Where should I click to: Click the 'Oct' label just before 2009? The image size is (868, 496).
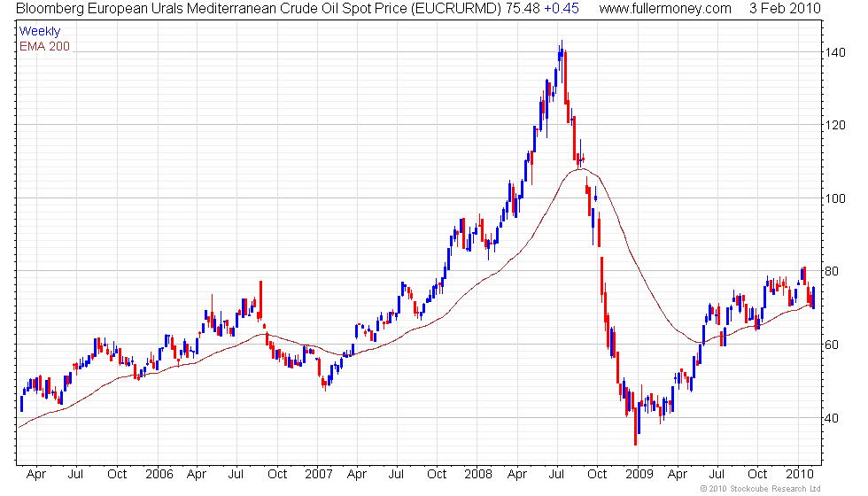597,475
